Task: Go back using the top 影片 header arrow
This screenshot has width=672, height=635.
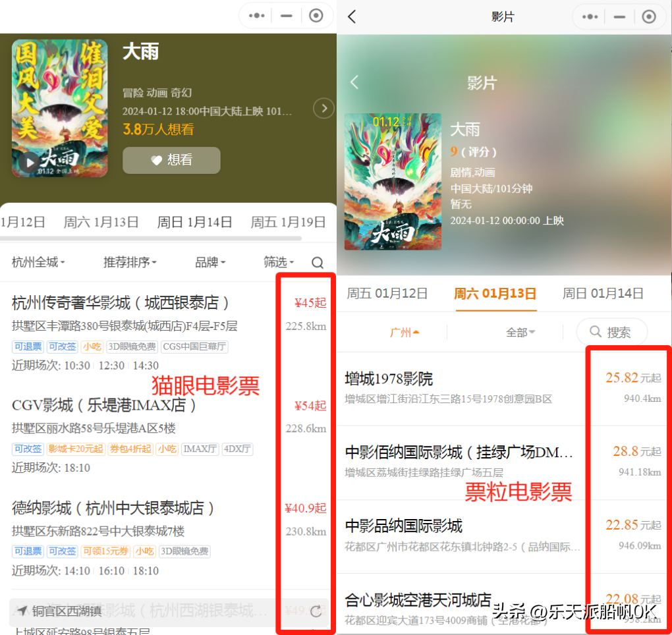Action: click(352, 16)
